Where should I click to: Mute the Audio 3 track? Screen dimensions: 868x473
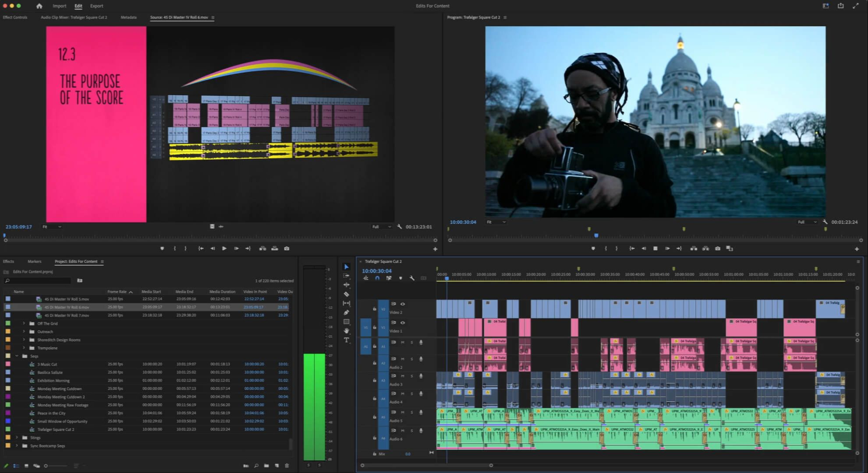click(402, 376)
